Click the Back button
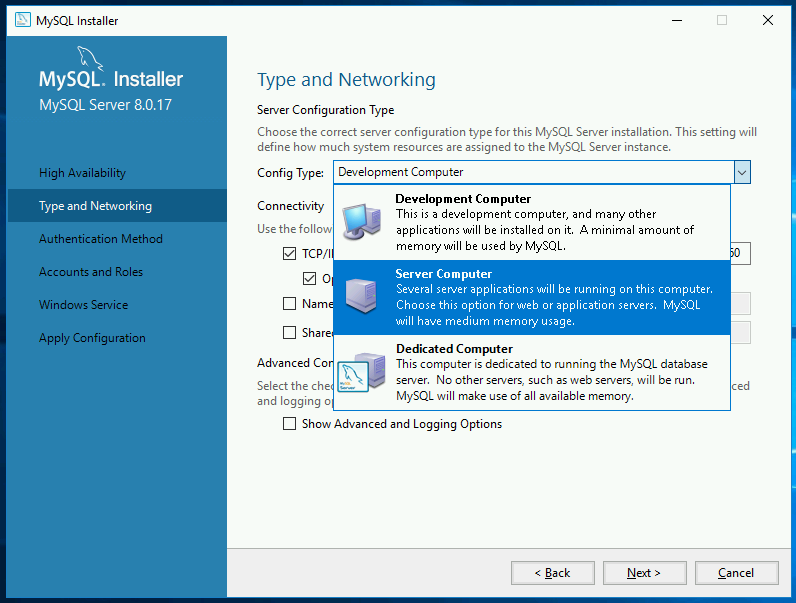This screenshot has width=796, height=603. pos(553,573)
